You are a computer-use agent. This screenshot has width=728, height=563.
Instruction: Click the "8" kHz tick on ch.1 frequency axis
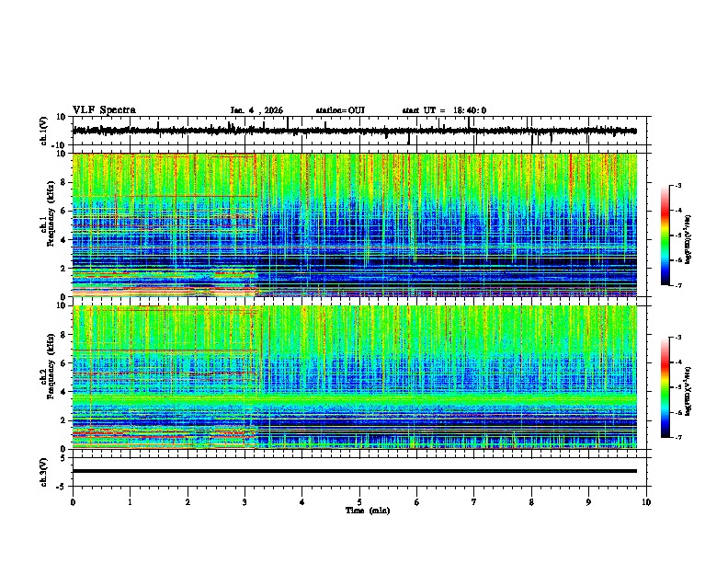(x=65, y=182)
